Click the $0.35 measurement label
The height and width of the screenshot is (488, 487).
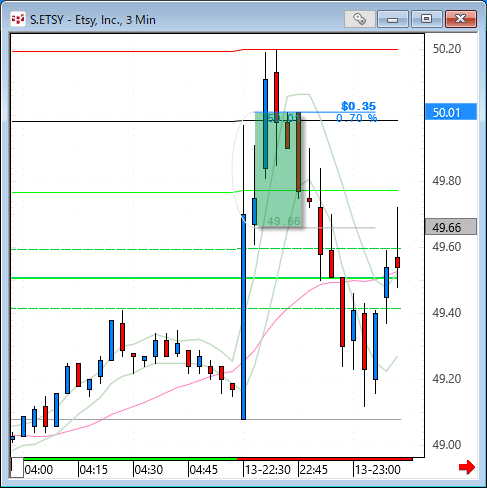pos(358,106)
